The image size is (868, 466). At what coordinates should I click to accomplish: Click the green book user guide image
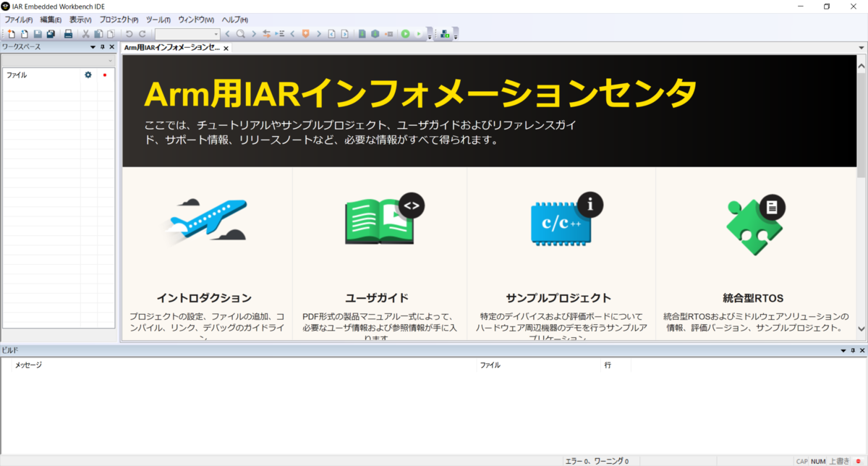tap(384, 219)
